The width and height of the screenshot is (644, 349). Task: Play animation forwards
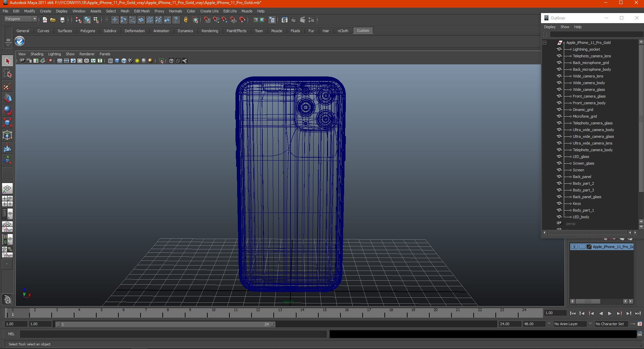610,313
